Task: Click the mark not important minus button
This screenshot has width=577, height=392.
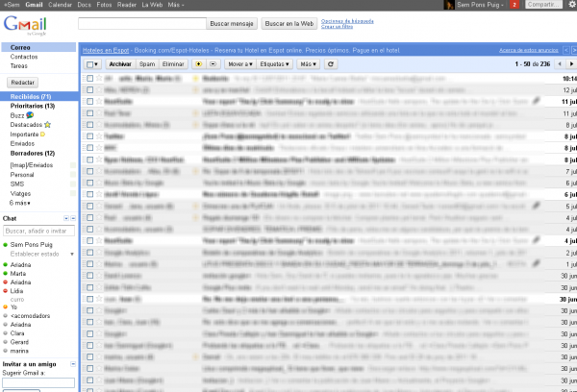Action: tap(212, 63)
